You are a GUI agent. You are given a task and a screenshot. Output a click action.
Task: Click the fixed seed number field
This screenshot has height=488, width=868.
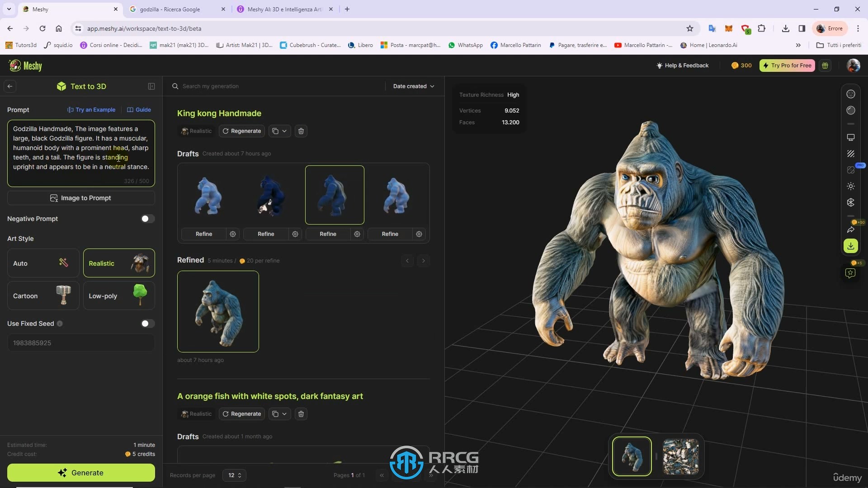pyautogui.click(x=81, y=343)
